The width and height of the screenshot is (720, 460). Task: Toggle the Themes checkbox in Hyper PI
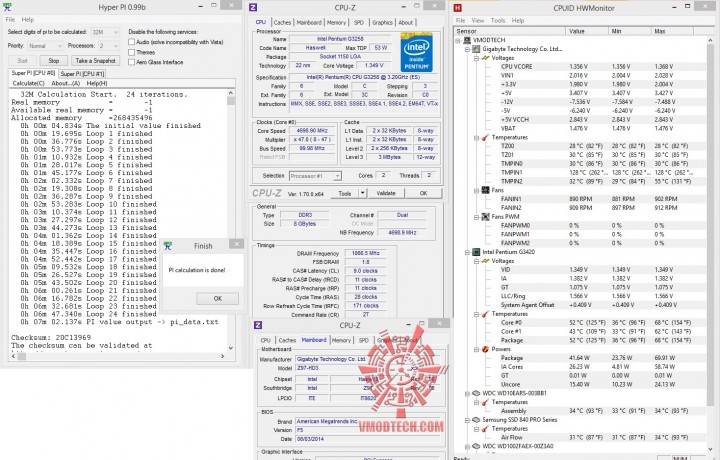[x=131, y=52]
